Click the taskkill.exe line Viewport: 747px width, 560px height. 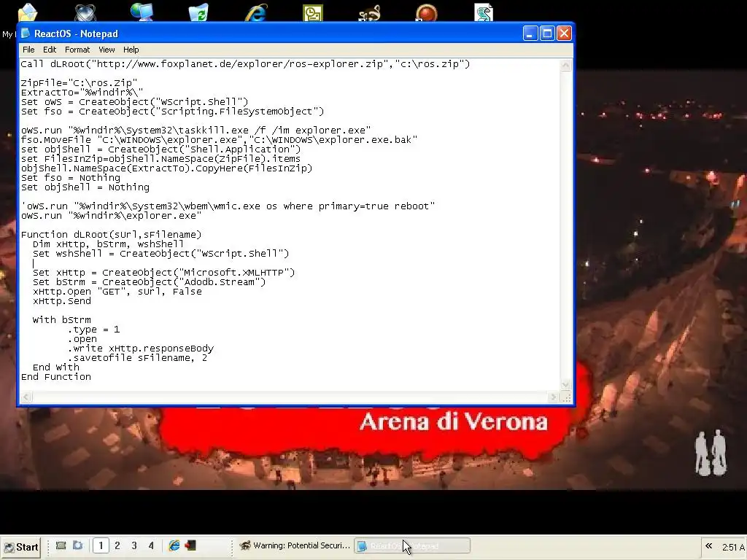[x=196, y=131]
